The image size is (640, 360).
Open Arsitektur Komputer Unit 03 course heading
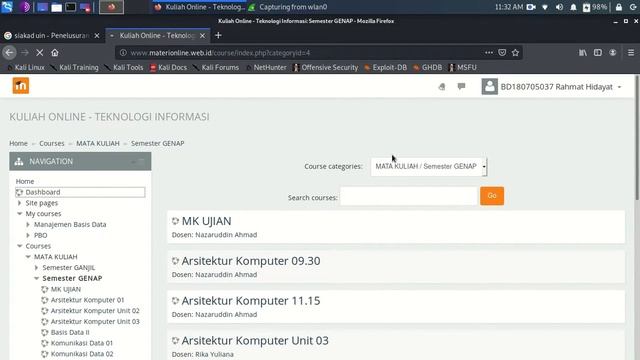pyautogui.click(x=255, y=340)
